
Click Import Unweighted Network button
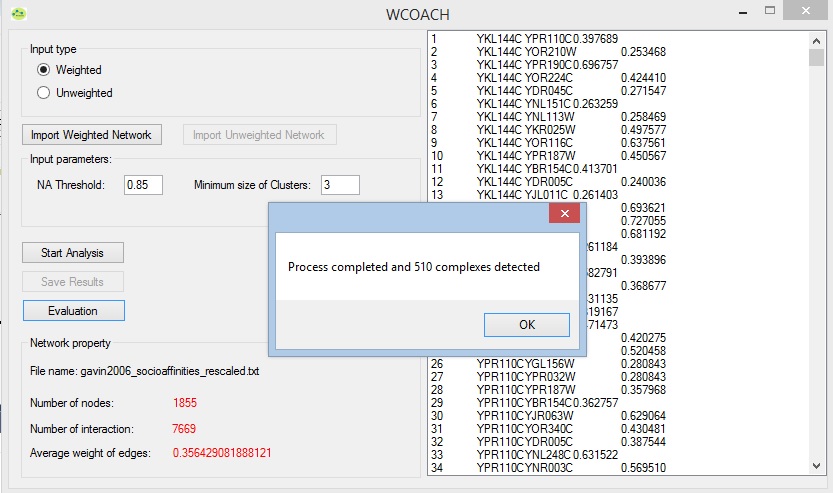pyautogui.click(x=259, y=134)
